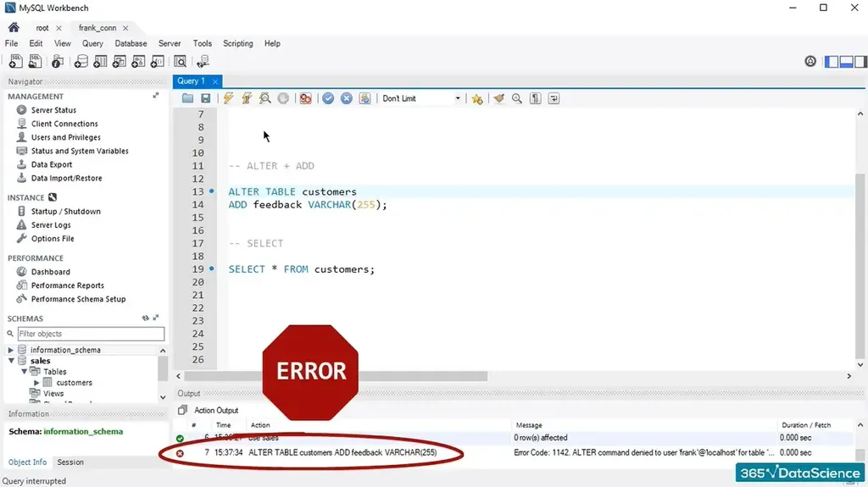
Task: Click the Explain query magnifier icon
Action: tap(265, 98)
